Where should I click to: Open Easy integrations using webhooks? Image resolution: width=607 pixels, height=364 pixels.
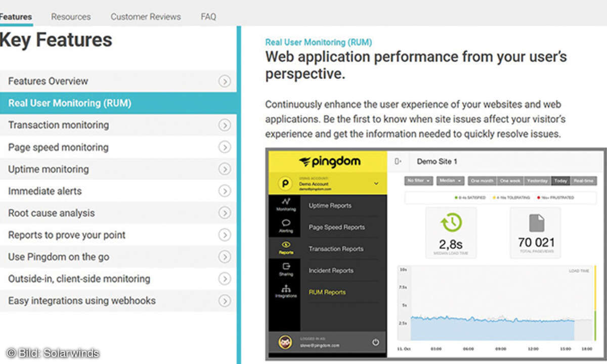click(x=118, y=301)
